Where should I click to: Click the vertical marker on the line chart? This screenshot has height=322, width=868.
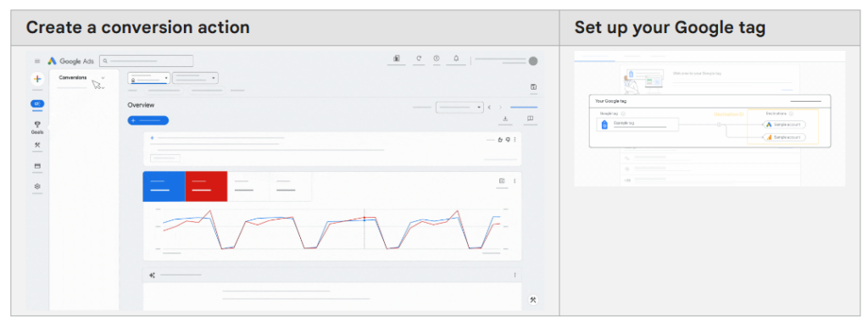pyautogui.click(x=364, y=229)
